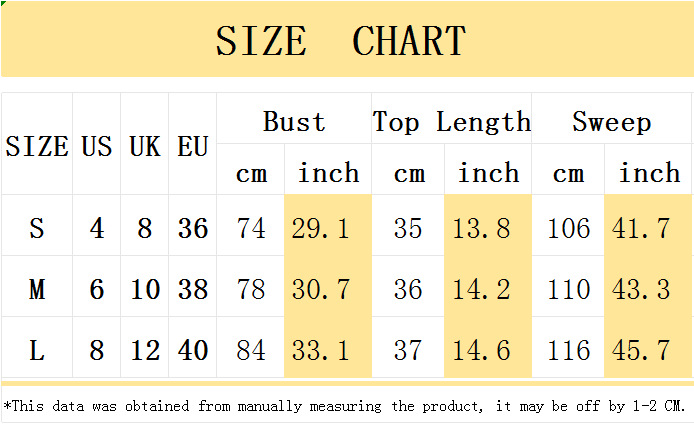Screen dimensions: 694x425
Task: Click the 45.7 sweep inch value
Action: coord(641,351)
